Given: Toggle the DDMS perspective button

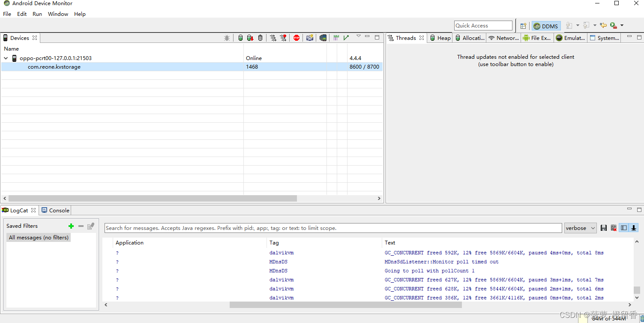Looking at the screenshot, I should click(x=546, y=26).
